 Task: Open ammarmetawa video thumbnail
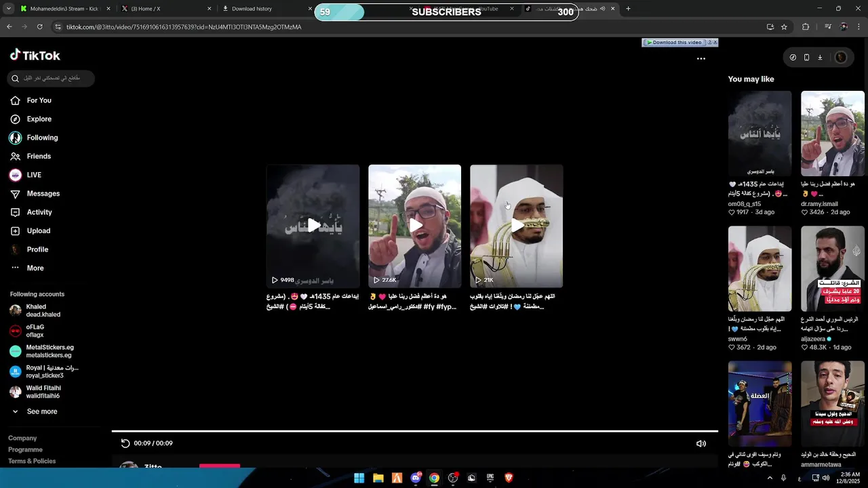[832, 403]
